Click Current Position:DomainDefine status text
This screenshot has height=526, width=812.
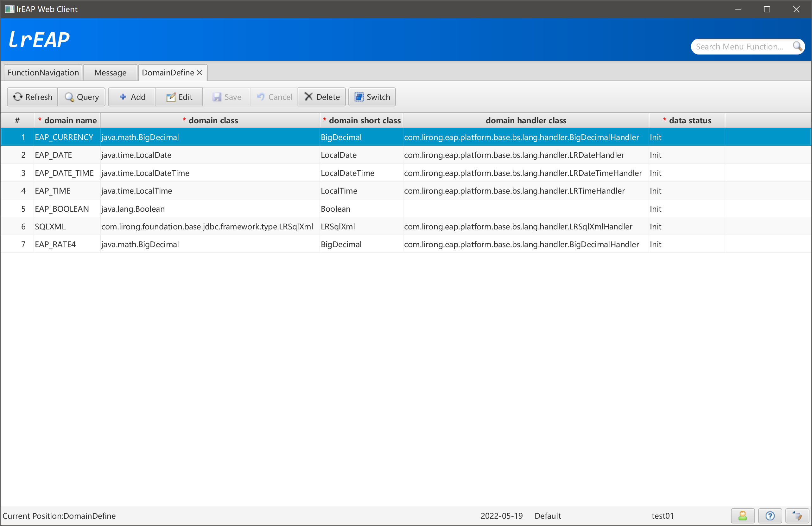[x=59, y=516]
